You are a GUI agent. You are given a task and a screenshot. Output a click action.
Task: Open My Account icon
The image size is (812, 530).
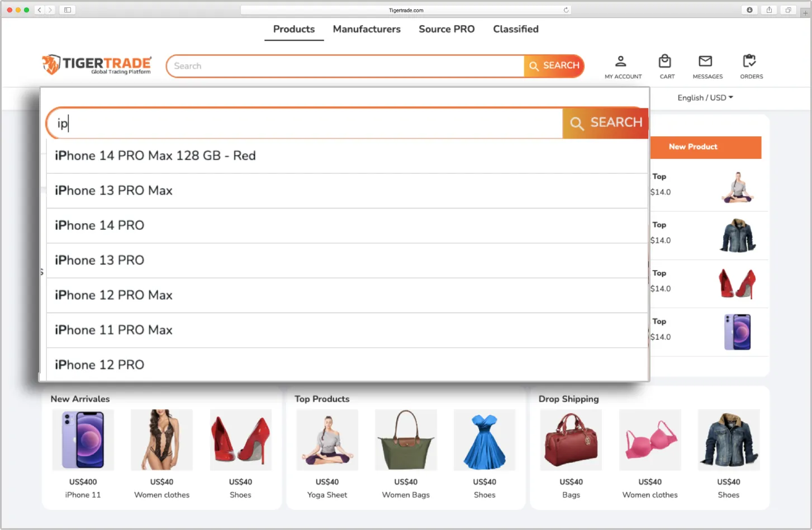coord(621,61)
